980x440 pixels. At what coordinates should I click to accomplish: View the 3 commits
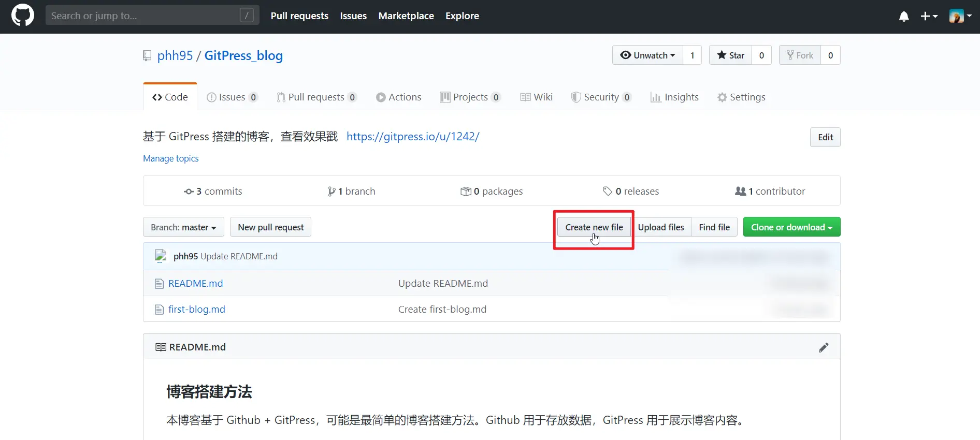(213, 191)
